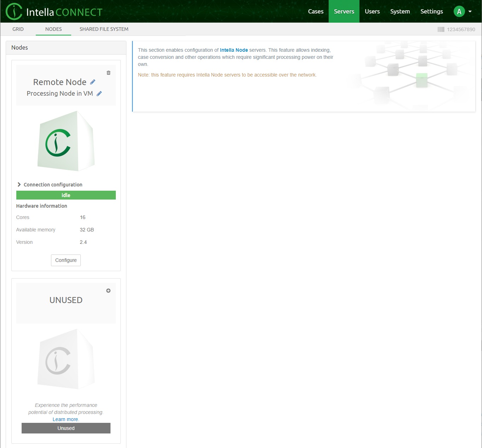This screenshot has height=448, width=482.
Task: Click the greyed-out unused node cube image
Action: [66, 359]
